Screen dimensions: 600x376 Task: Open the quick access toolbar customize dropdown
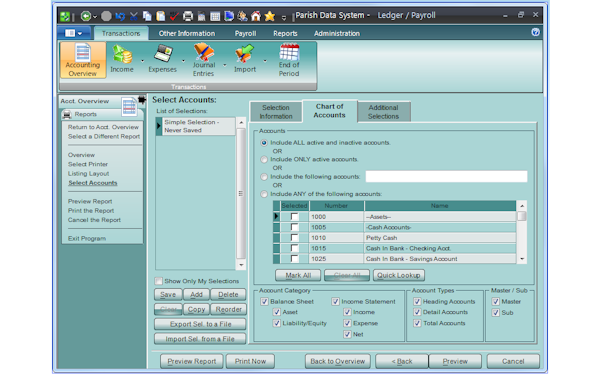284,17
